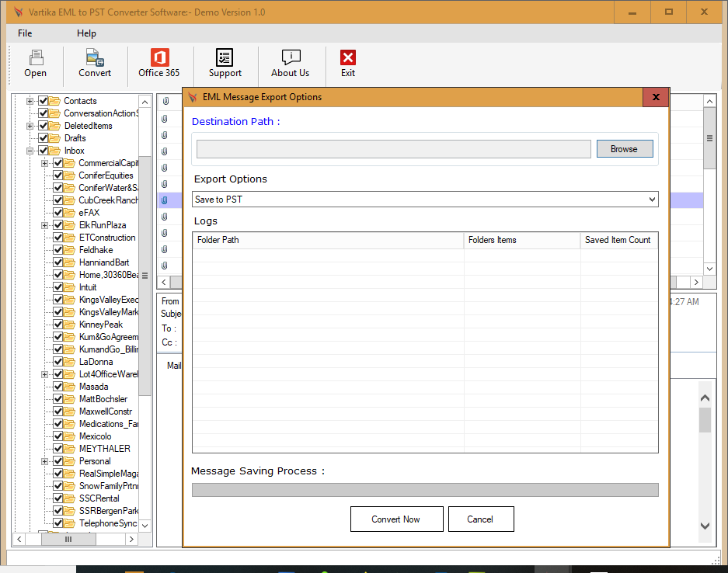Viewport: 728px width, 573px height.
Task: Select the Mexicolo folder icon
Action: tap(70, 436)
